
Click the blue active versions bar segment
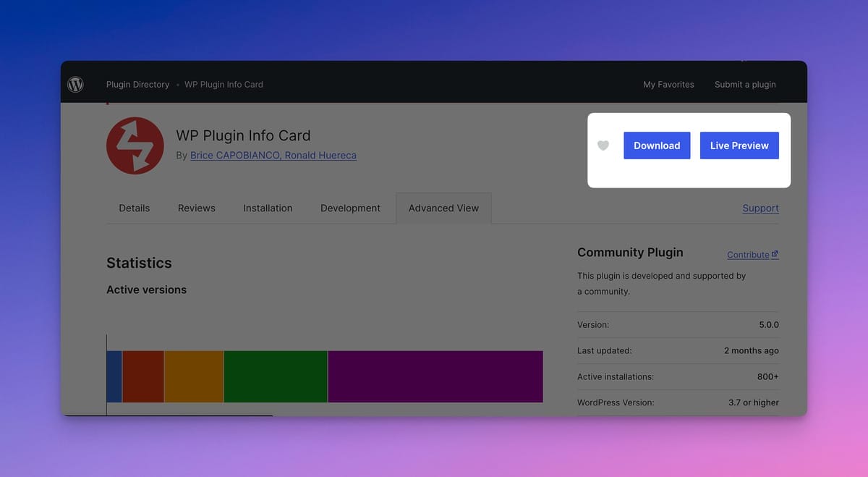pos(114,376)
